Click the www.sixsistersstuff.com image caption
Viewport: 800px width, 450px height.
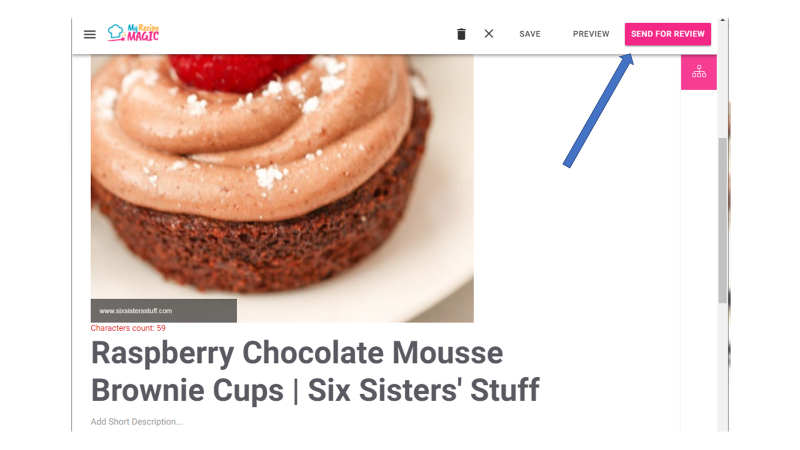pos(136,311)
